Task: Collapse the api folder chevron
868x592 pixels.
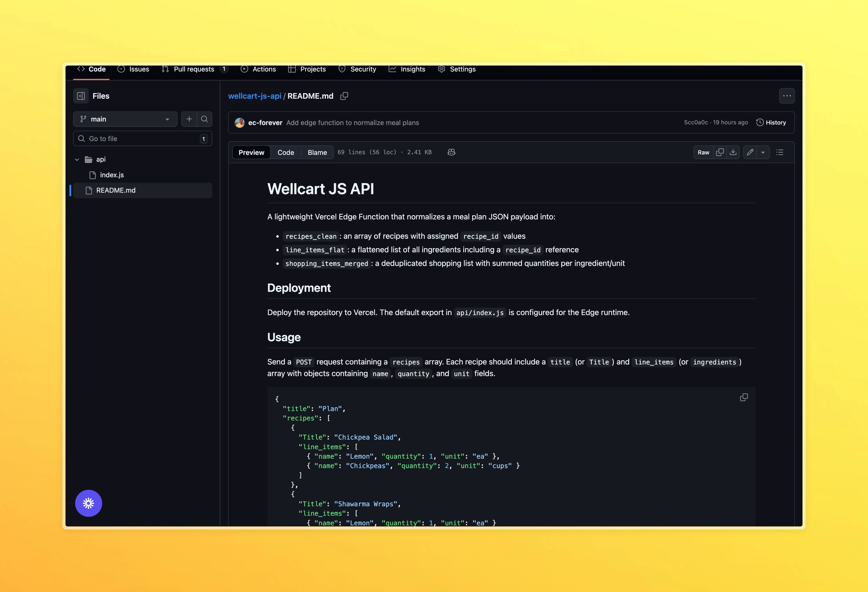Action: pyautogui.click(x=77, y=160)
